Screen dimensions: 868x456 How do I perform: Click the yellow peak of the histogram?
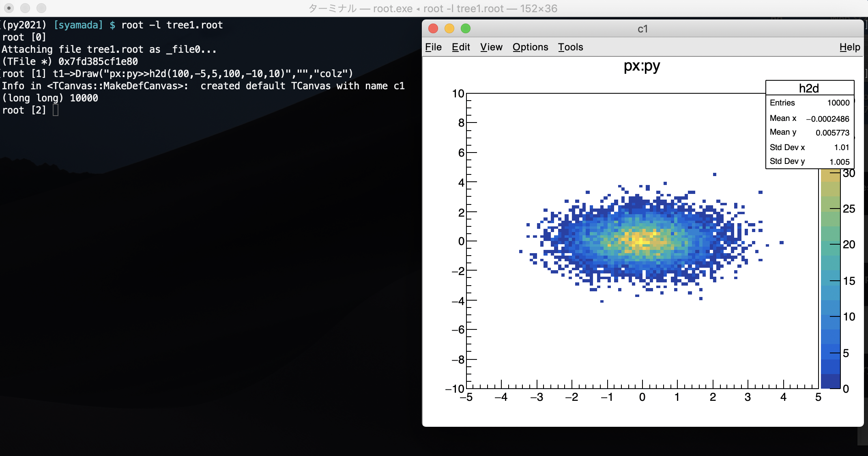[x=641, y=240]
